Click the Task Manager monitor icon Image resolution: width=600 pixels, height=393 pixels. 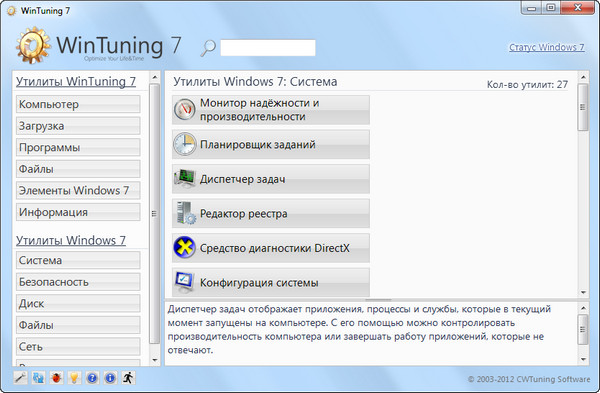pyautogui.click(x=185, y=179)
